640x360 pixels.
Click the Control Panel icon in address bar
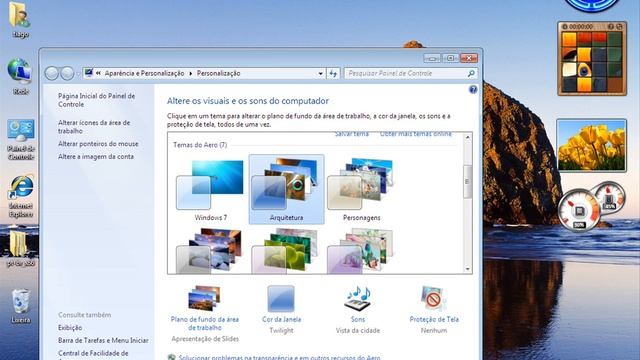(88, 73)
